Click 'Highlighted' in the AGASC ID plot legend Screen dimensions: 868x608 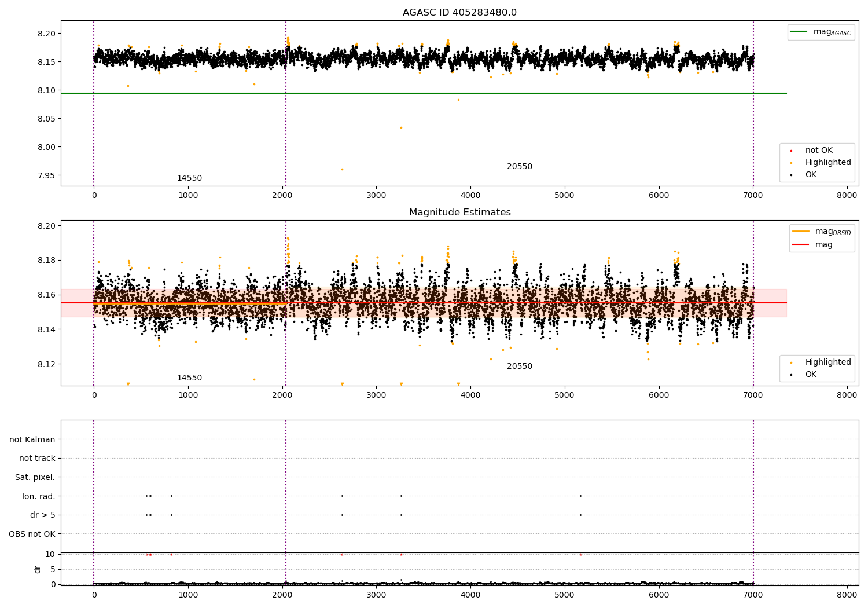pos(828,163)
